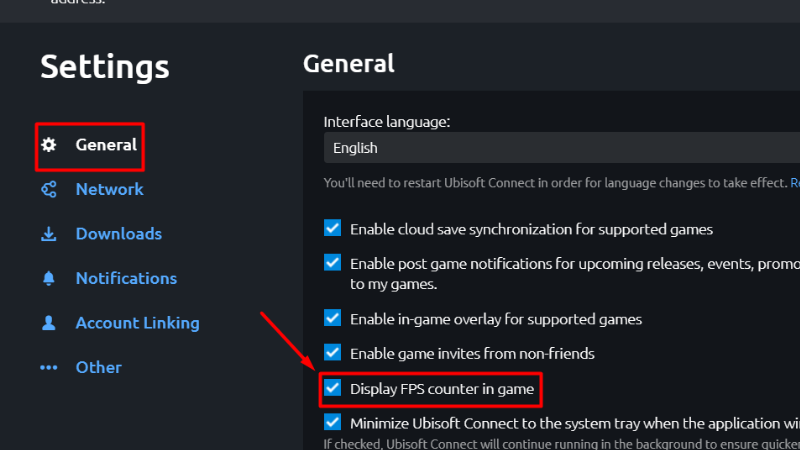This screenshot has width=800, height=450.
Task: Go to Downloads settings
Action: tap(118, 234)
